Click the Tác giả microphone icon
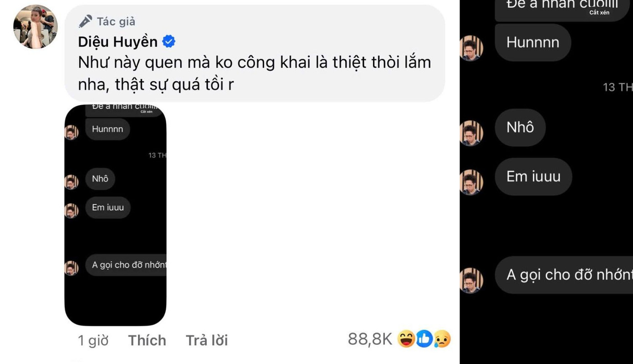Viewport: 633px width, 364px height. coord(85,21)
